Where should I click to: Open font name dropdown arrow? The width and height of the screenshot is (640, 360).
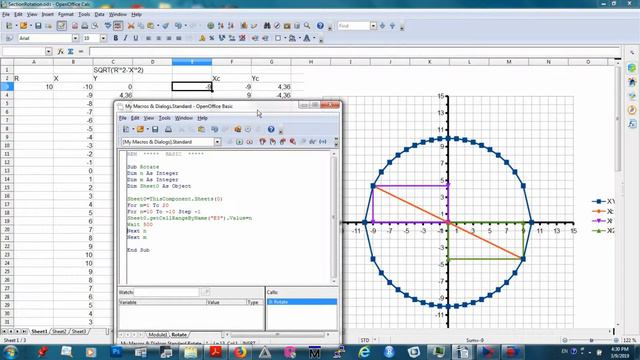tap(75, 38)
